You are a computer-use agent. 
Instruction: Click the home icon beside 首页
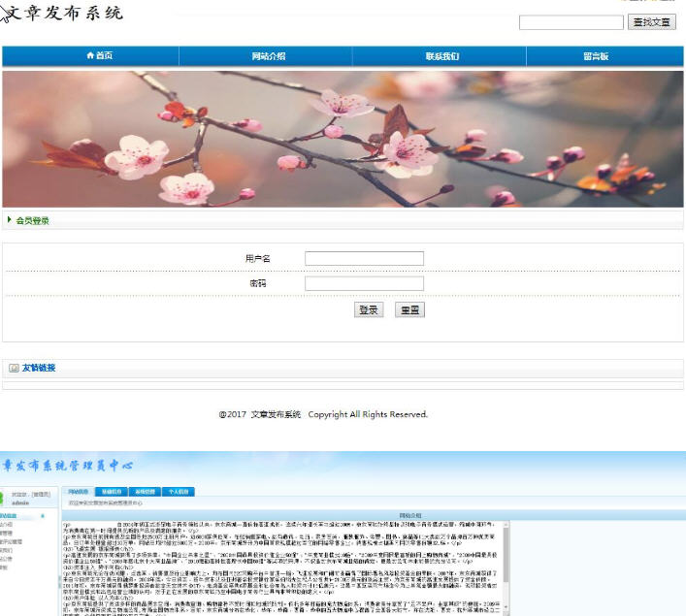[90, 56]
